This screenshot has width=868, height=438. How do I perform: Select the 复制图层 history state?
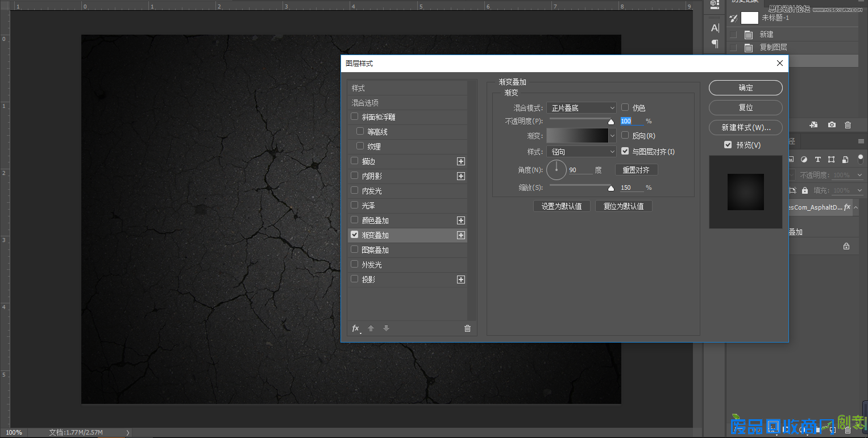click(773, 47)
